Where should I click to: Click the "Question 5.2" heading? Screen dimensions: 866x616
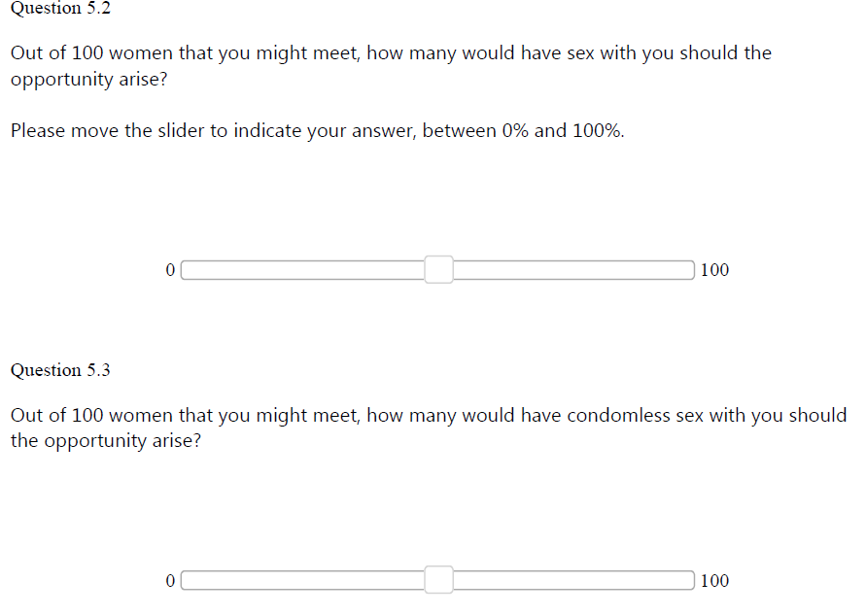coord(60,9)
